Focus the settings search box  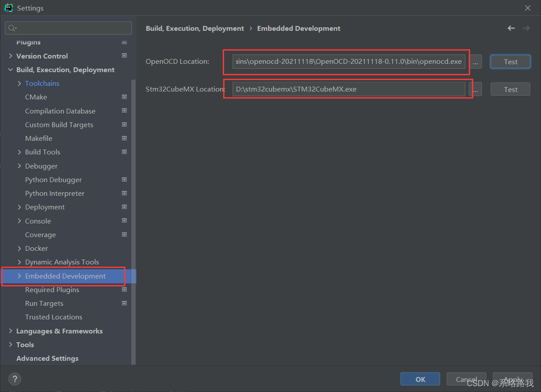[68, 28]
